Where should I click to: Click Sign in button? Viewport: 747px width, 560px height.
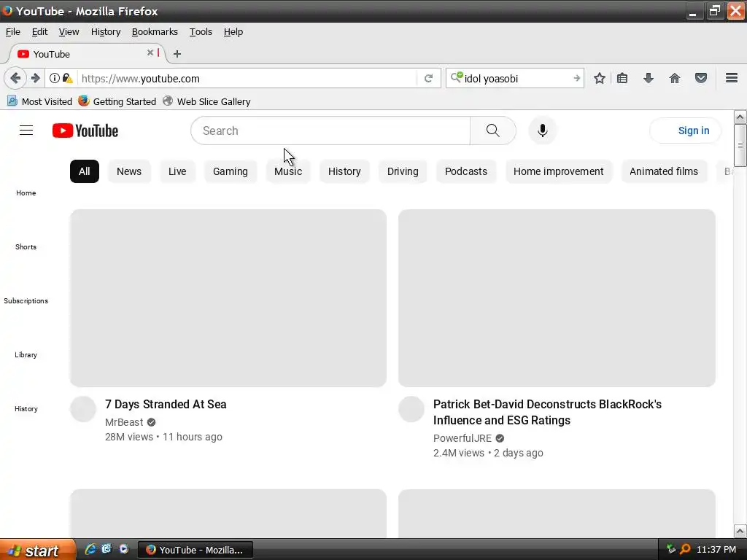(685, 131)
